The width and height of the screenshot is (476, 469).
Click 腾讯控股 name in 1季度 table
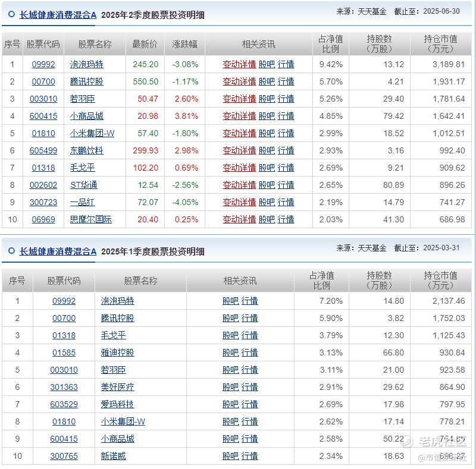pyautogui.click(x=117, y=319)
